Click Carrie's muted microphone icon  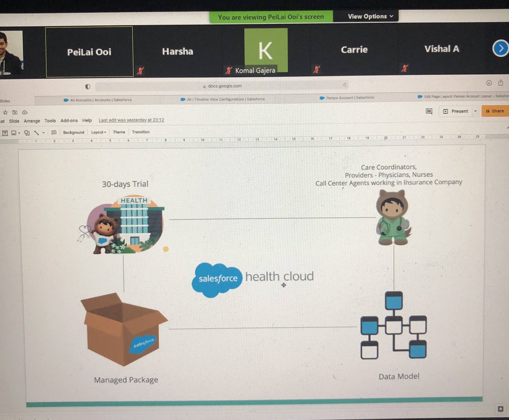click(316, 69)
